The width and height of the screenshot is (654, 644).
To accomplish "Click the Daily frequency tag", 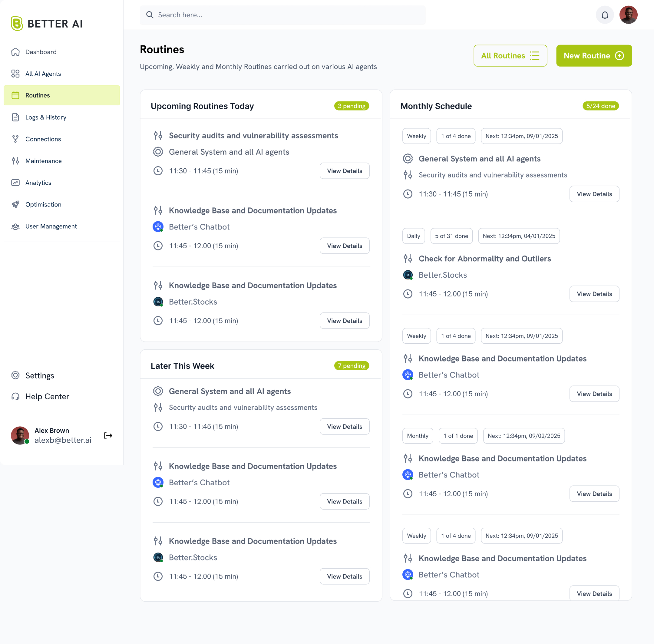I will pos(413,236).
